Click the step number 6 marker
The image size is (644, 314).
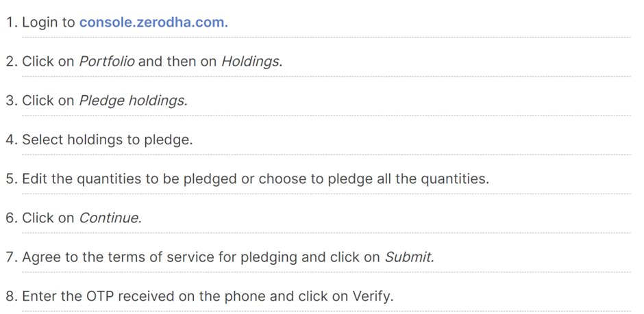click(11, 218)
